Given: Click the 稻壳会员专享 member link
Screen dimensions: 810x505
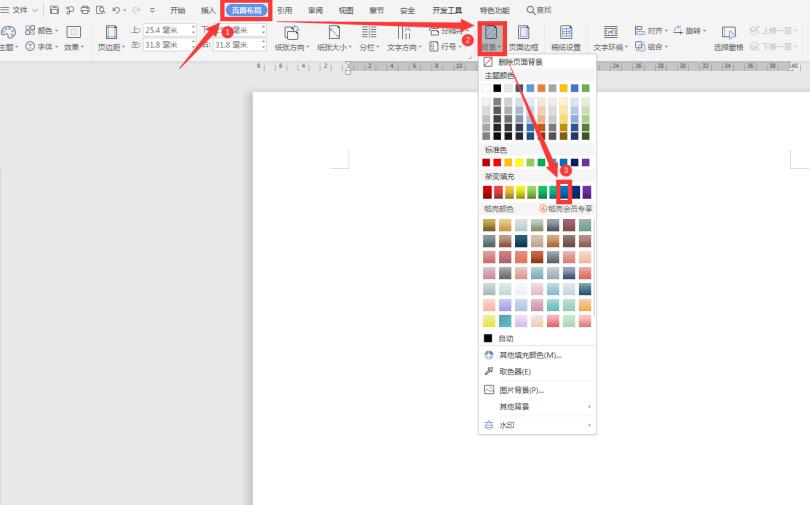Looking at the screenshot, I should click(x=566, y=209).
